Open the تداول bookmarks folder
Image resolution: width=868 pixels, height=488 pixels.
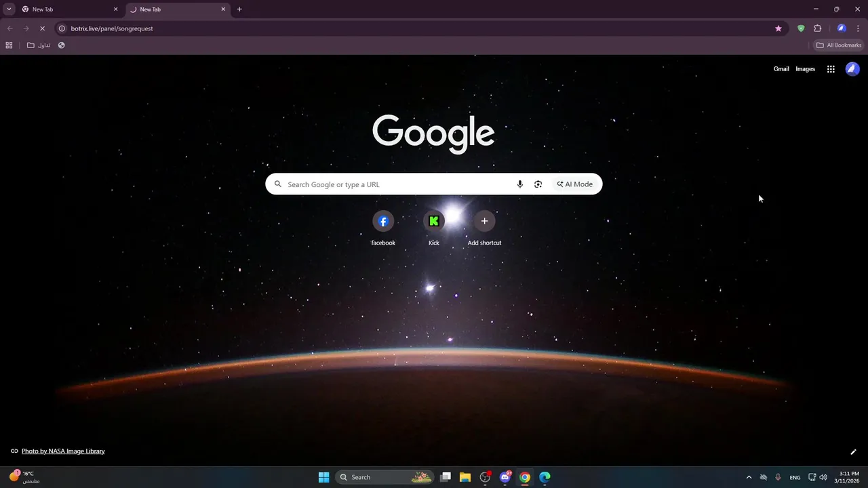pyautogui.click(x=39, y=45)
